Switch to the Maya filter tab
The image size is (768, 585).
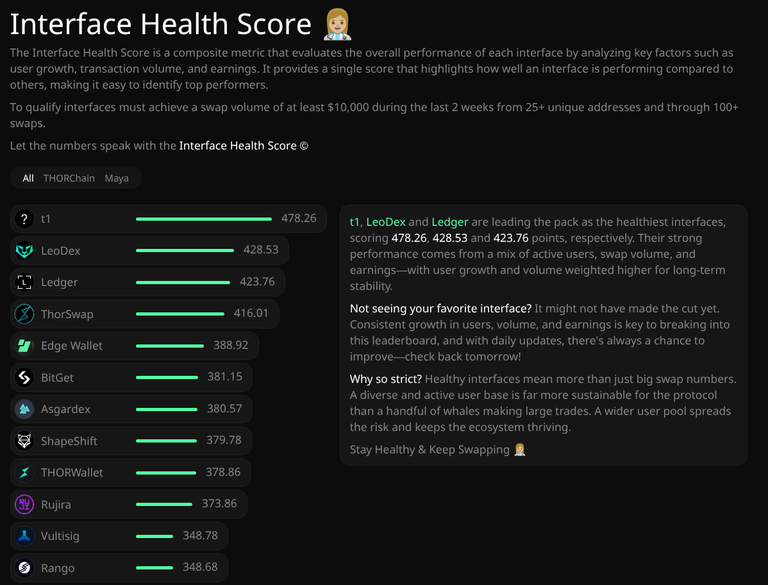tap(117, 178)
